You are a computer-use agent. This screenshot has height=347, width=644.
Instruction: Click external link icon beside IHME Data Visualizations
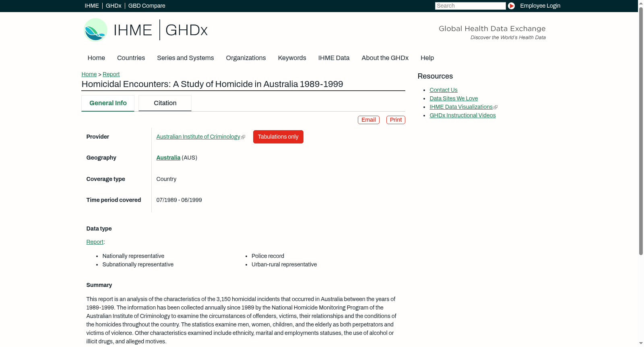click(495, 107)
